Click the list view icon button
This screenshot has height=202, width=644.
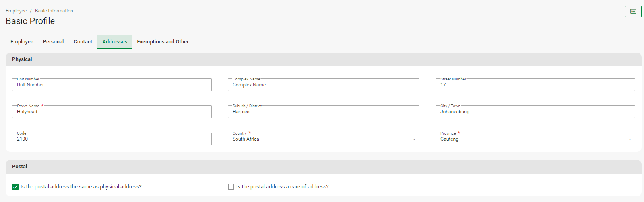[633, 12]
